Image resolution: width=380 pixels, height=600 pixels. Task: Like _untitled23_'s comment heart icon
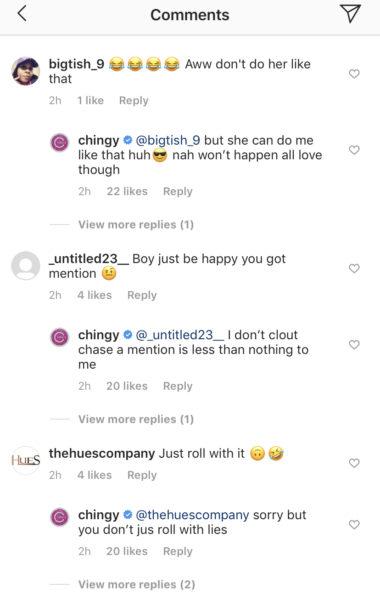(354, 268)
